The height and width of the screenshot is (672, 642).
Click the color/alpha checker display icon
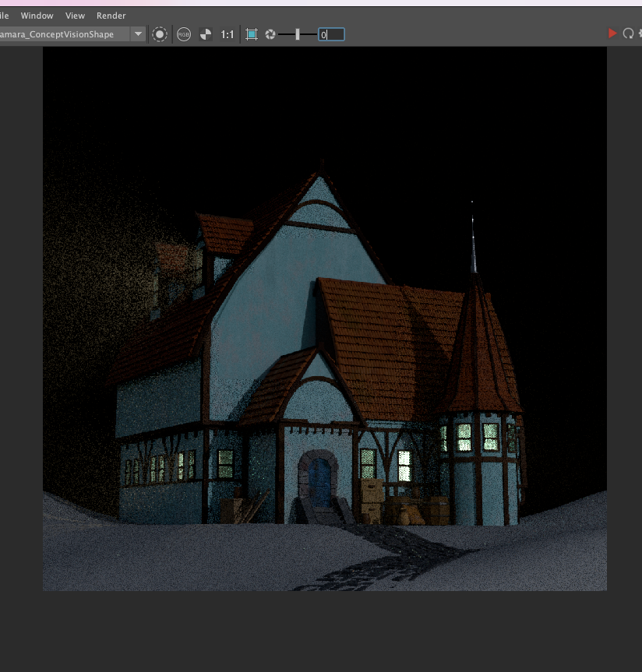pos(206,34)
